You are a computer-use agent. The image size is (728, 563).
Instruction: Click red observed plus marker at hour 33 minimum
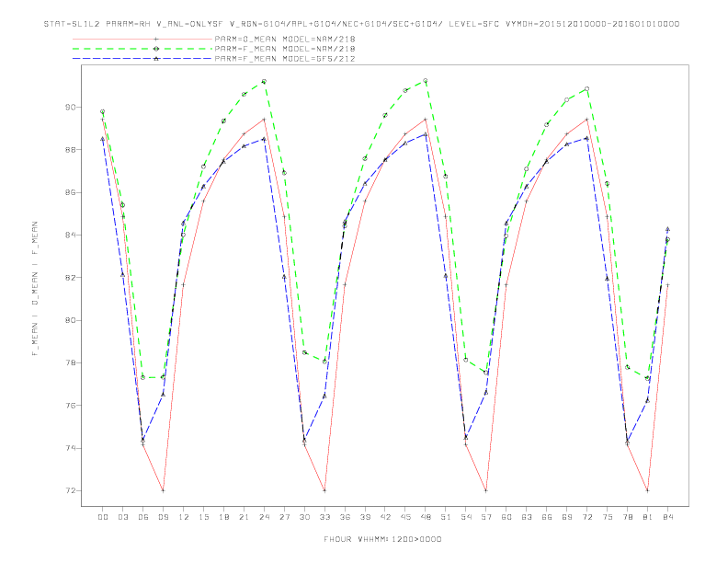tap(324, 490)
